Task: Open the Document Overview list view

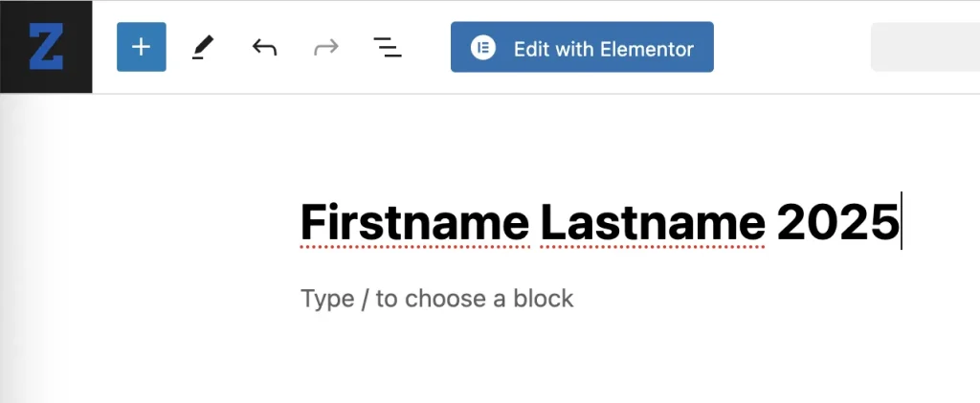Action: tap(388, 47)
